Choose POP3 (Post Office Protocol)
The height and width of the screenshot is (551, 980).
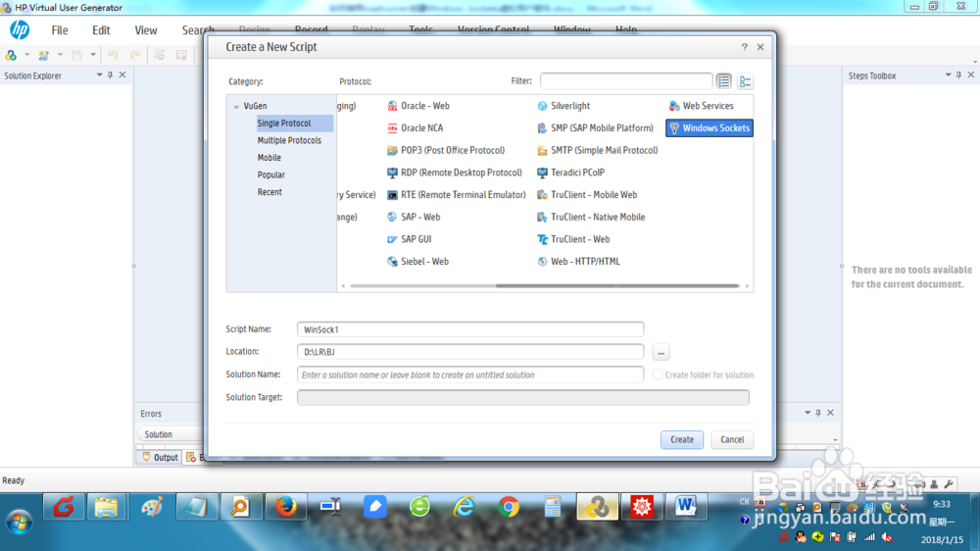click(x=446, y=150)
